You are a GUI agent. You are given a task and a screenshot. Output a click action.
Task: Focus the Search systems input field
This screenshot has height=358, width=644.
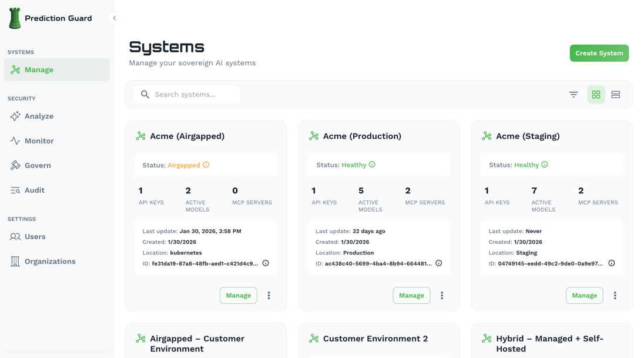tap(187, 95)
